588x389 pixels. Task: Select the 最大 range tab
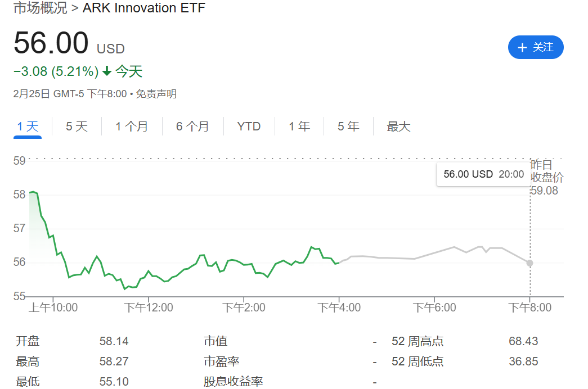pos(398,126)
